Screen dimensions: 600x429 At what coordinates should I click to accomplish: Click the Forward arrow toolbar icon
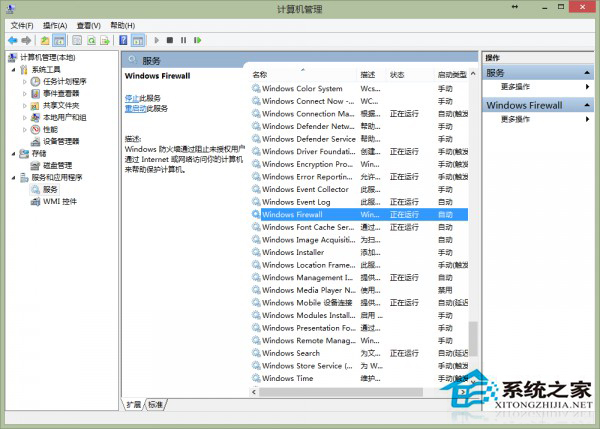[26, 40]
